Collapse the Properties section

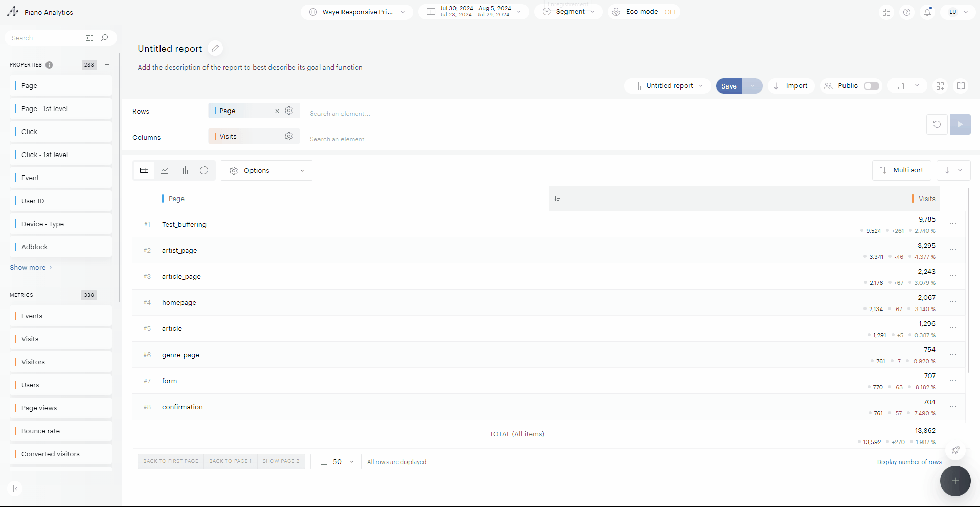point(107,65)
